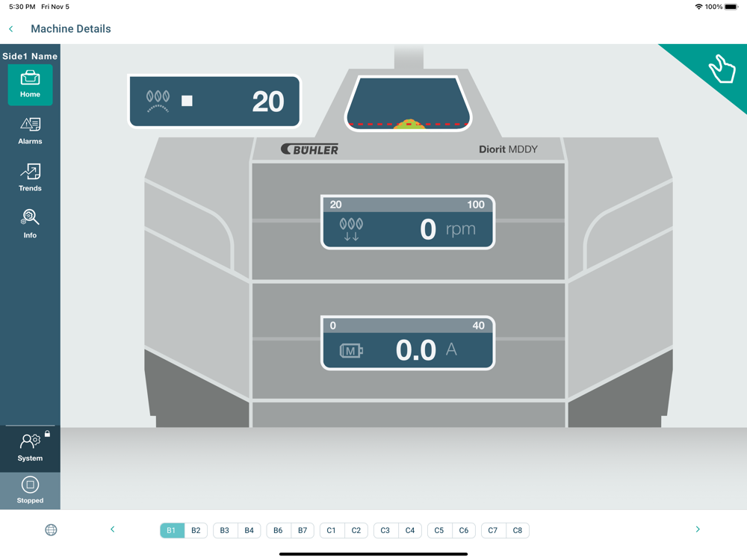Show previous machine passages
Viewport: 747px width, 560px height.
113,529
